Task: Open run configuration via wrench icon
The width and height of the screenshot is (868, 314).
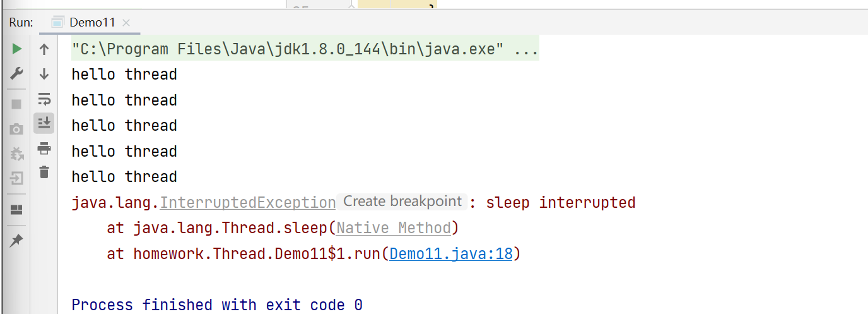Action: [x=17, y=74]
